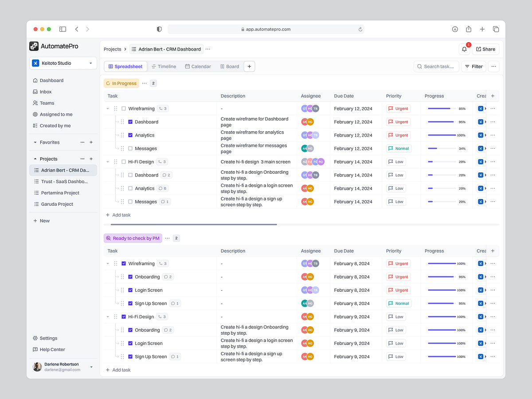Open the Keitoto Studio workspace dropdown
Image resolution: width=532 pixels, height=399 pixels.
coord(63,63)
